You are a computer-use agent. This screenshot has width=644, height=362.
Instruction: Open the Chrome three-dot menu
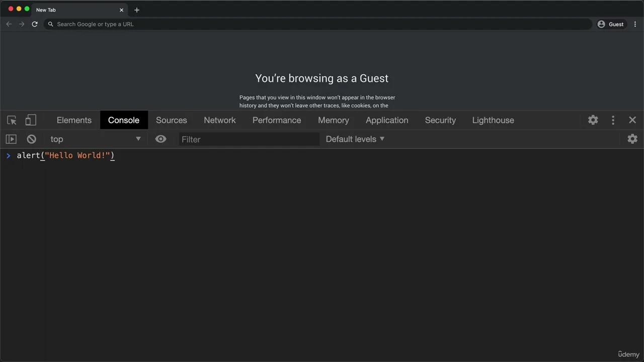(x=635, y=24)
